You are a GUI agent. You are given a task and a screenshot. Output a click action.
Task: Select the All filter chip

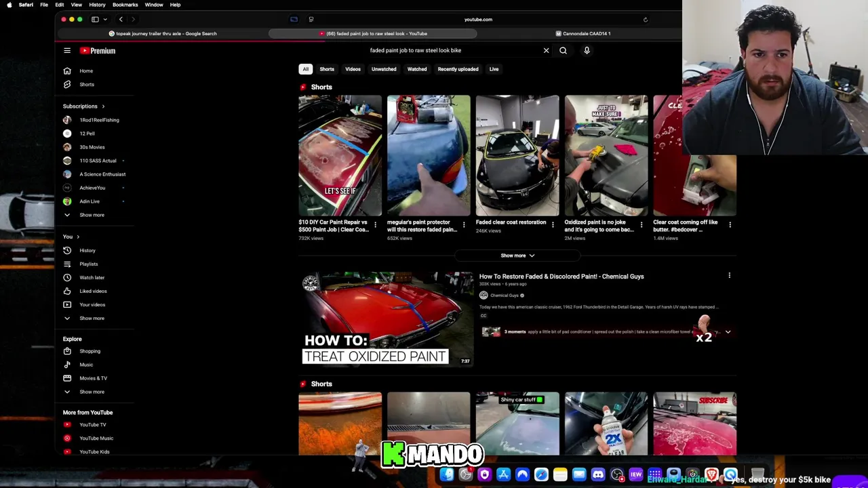306,69
